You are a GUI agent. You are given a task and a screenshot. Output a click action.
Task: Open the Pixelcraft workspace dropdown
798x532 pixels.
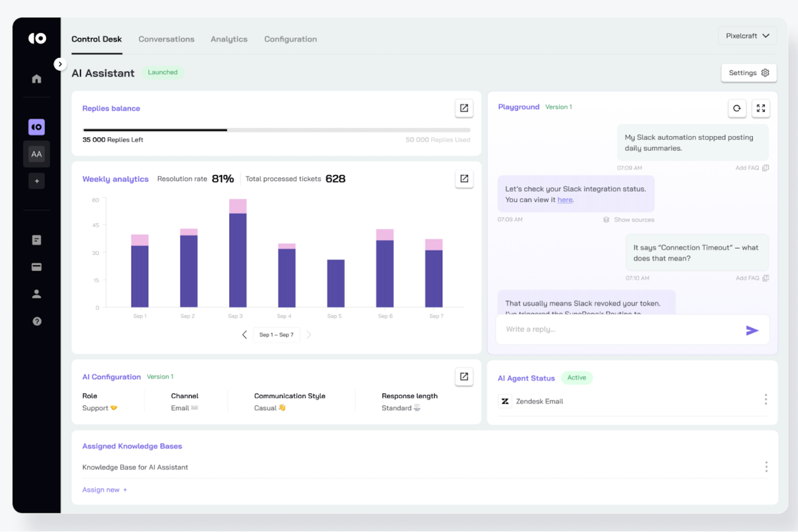click(x=747, y=36)
